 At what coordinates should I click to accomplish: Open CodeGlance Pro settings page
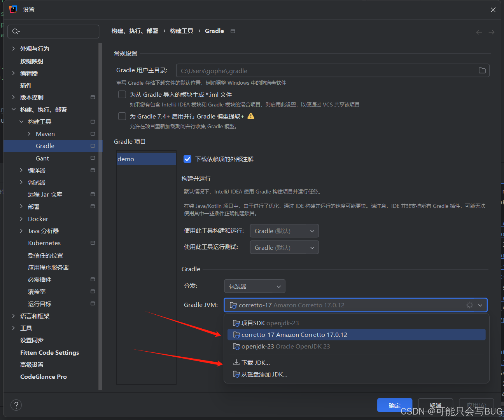click(x=44, y=376)
